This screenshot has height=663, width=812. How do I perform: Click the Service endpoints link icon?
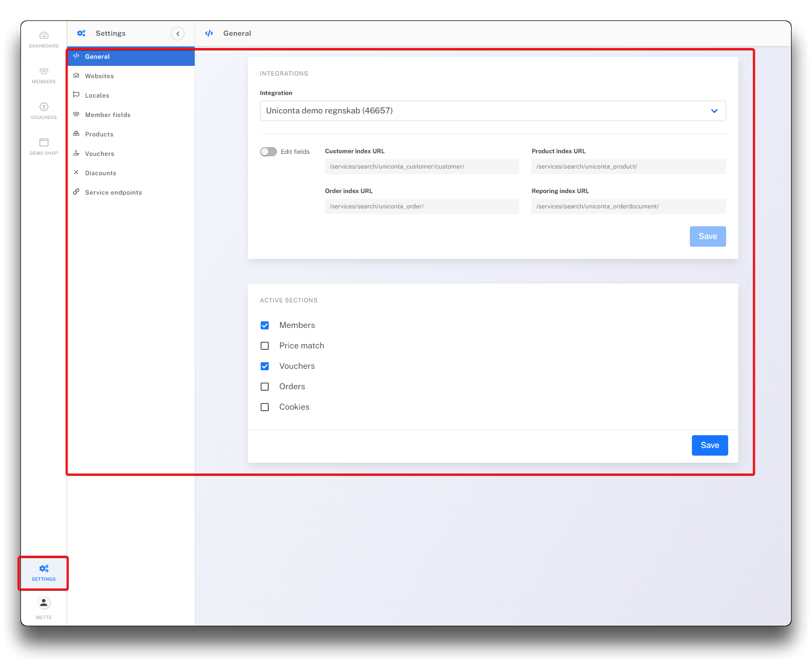[x=76, y=192]
